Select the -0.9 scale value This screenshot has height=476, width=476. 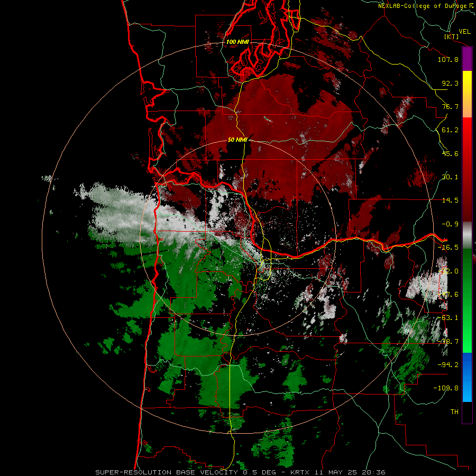coord(450,224)
